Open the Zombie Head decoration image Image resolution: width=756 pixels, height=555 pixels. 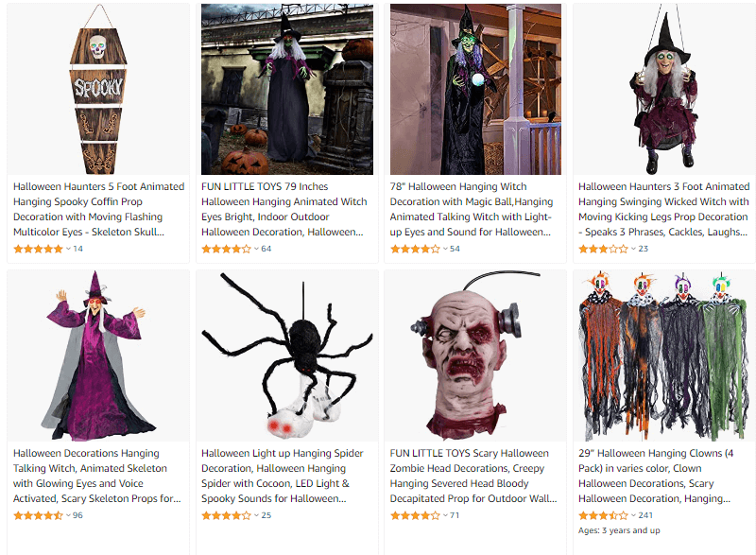[475, 356]
